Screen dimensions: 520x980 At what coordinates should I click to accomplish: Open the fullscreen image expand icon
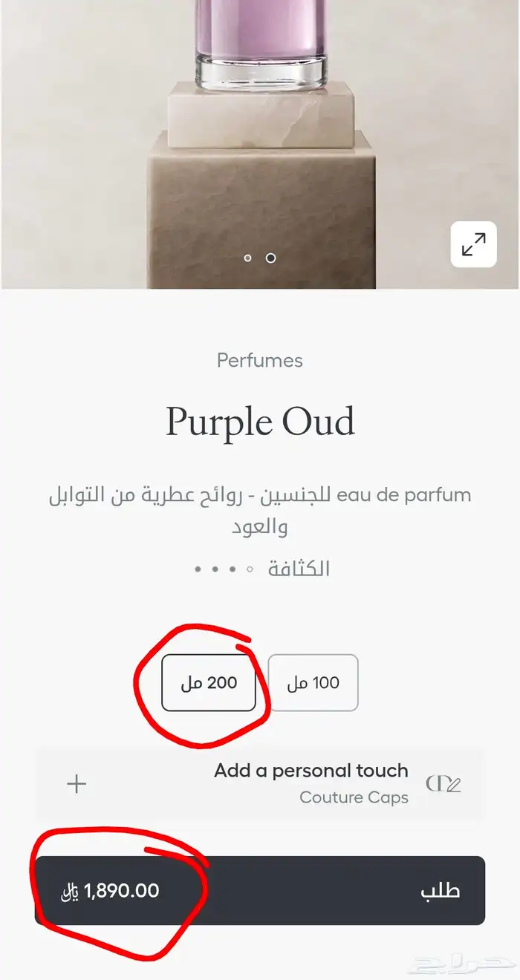(473, 244)
